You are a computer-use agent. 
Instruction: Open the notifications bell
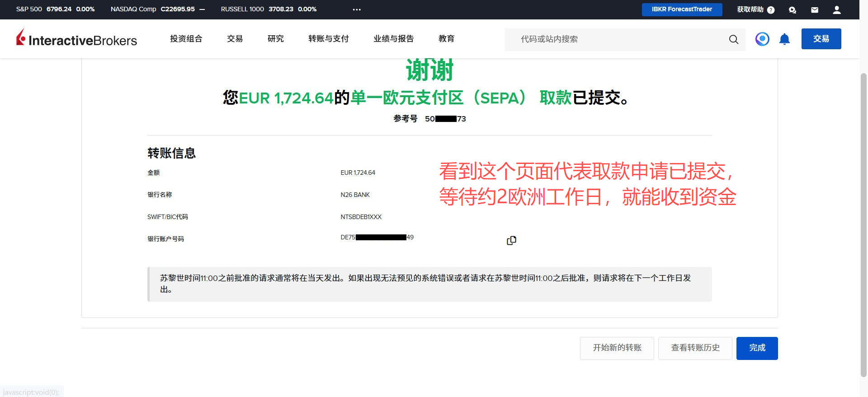784,39
